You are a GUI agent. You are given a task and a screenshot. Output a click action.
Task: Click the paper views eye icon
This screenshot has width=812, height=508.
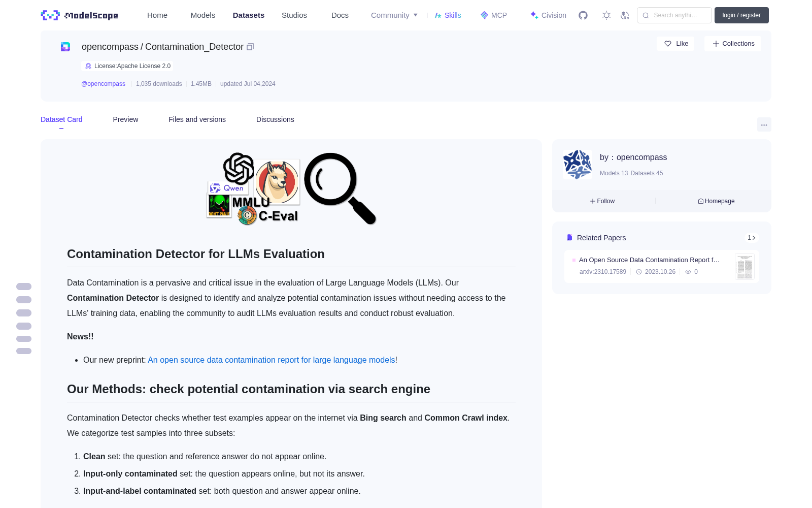click(x=688, y=272)
